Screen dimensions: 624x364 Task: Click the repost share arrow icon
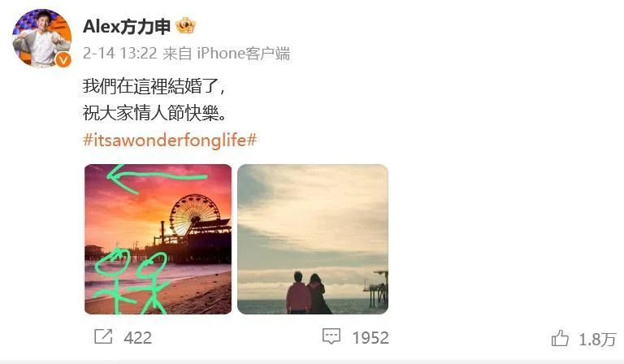[103, 336]
